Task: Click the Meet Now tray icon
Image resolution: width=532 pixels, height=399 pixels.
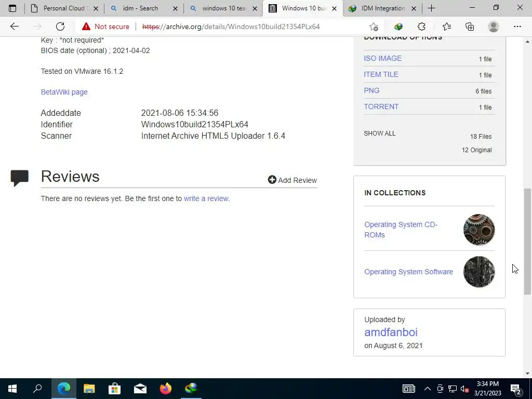Action: click(x=440, y=389)
